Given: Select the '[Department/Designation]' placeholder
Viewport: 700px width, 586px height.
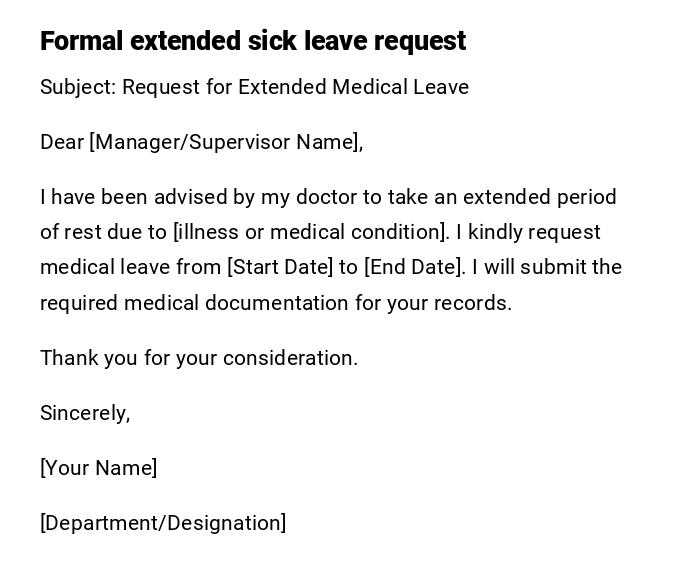Looking at the screenshot, I should coord(163,523).
